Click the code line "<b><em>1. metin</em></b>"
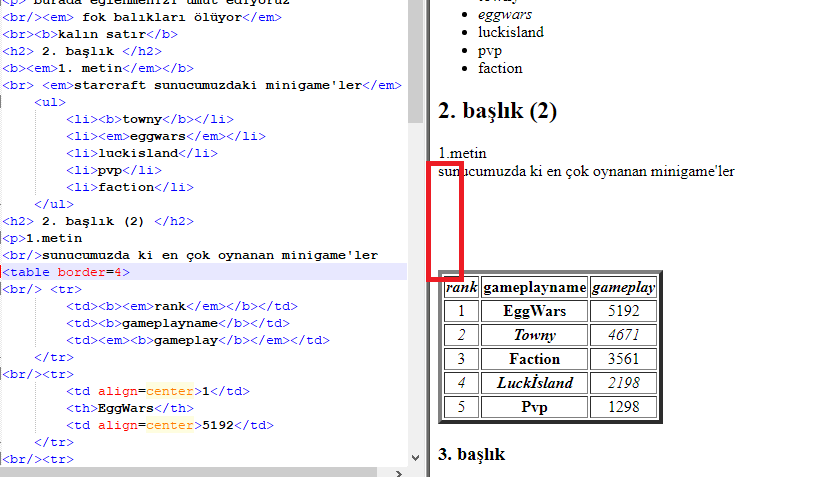Image resolution: width=813 pixels, height=477 pixels. 98,68
